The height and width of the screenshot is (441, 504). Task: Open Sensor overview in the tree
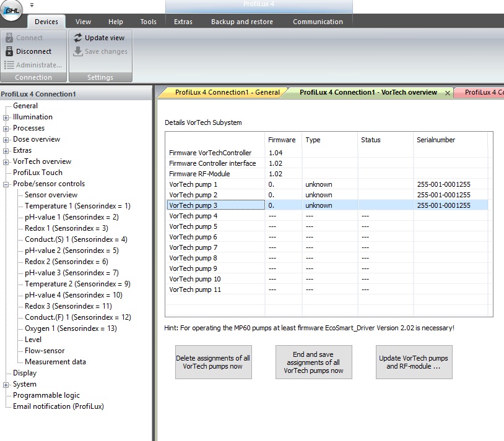[51, 195]
